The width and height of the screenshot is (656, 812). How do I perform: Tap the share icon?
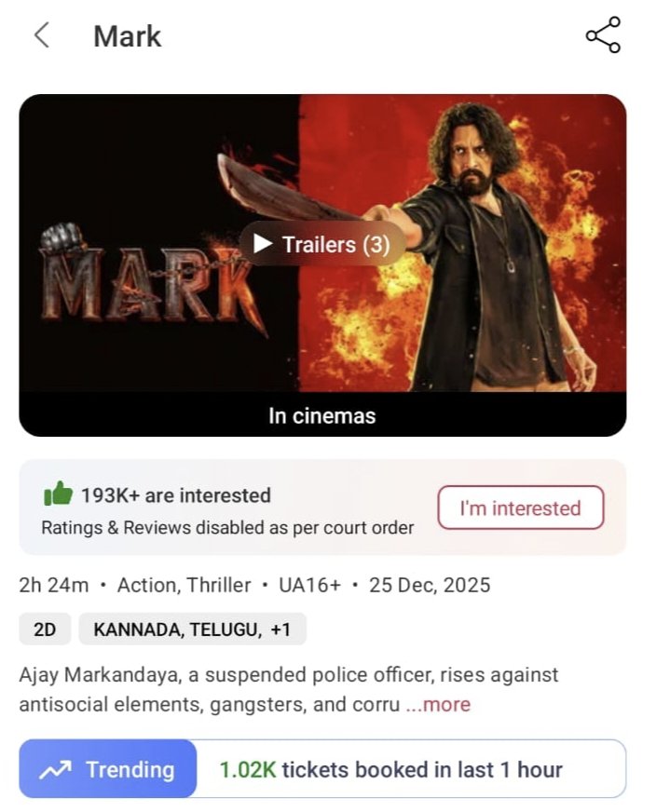(x=603, y=34)
